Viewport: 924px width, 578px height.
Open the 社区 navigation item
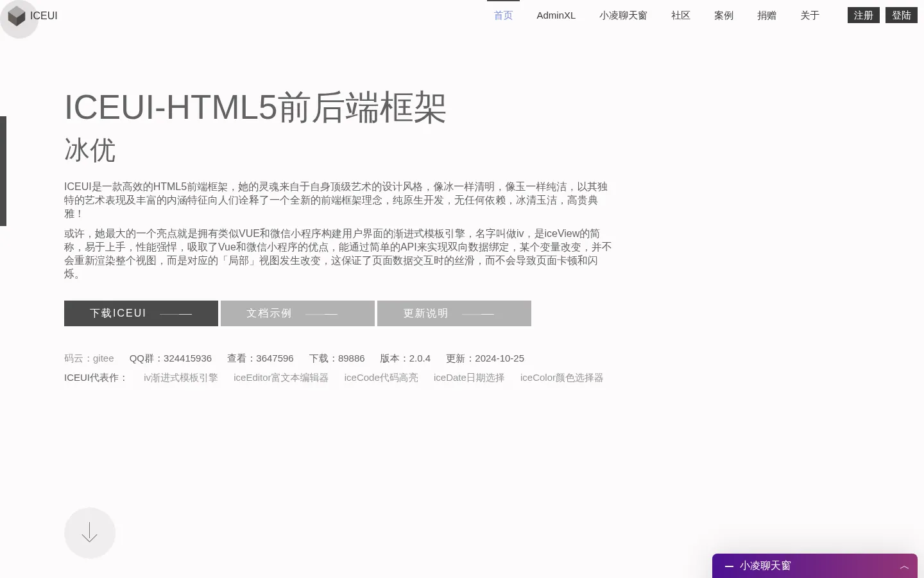[681, 15]
